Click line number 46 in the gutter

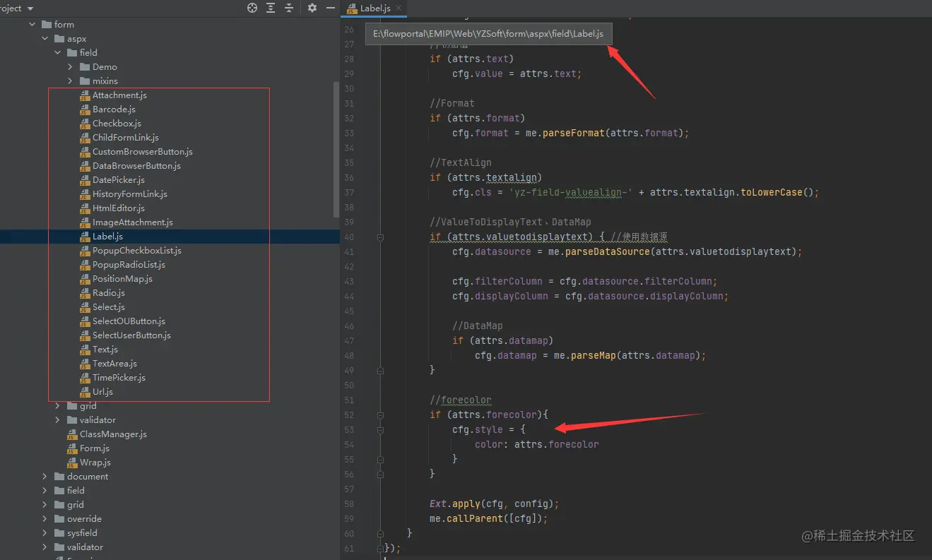click(349, 326)
